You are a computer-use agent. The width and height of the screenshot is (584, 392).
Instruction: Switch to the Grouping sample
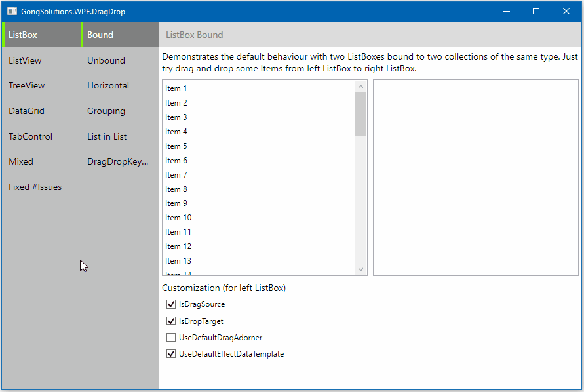(x=106, y=111)
